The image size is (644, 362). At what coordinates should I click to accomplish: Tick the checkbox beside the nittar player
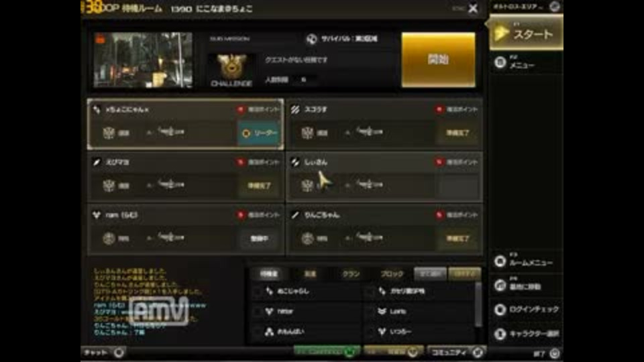coord(258,312)
